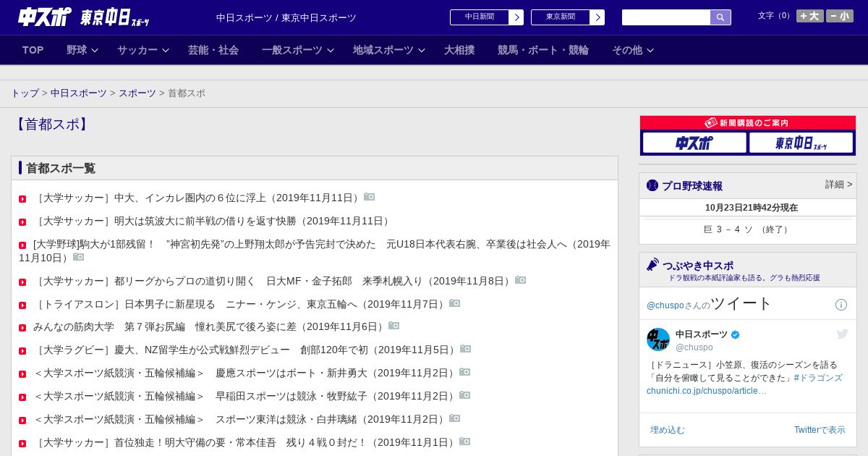Open 首位独走！明大守備の要・常本佳吾 article
Screen dimensions: 868x456
(x=244, y=442)
